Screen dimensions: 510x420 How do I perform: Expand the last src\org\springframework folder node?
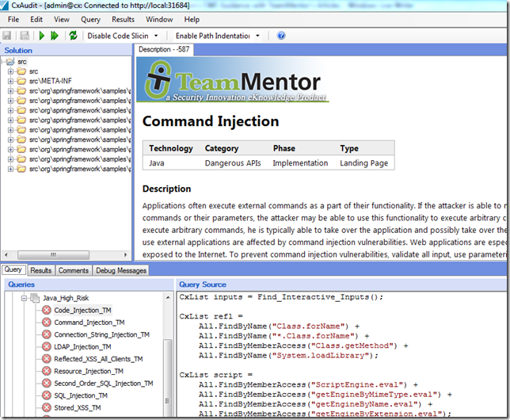tap(11, 169)
